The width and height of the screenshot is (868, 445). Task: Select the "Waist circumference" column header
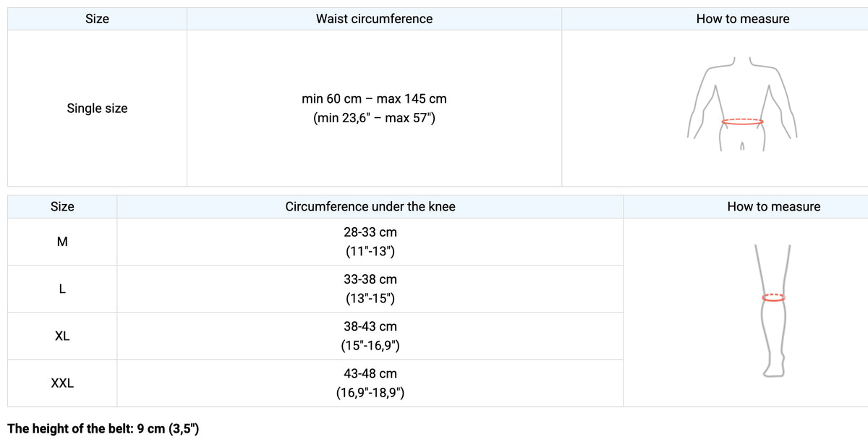(374, 19)
